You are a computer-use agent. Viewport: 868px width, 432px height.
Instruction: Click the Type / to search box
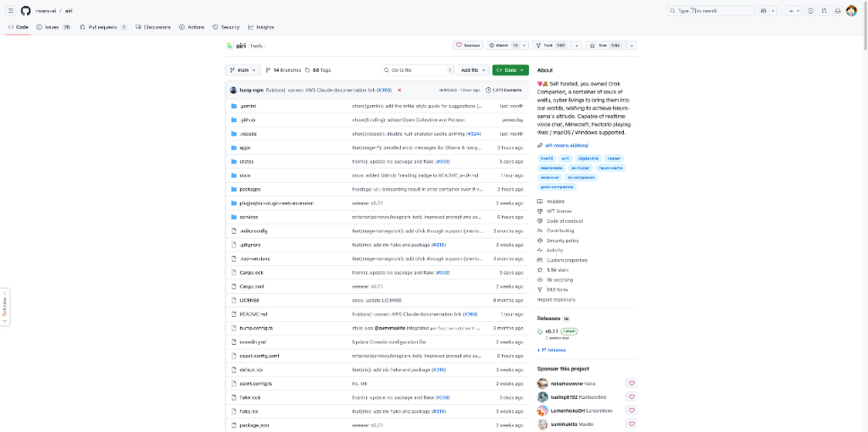click(711, 10)
